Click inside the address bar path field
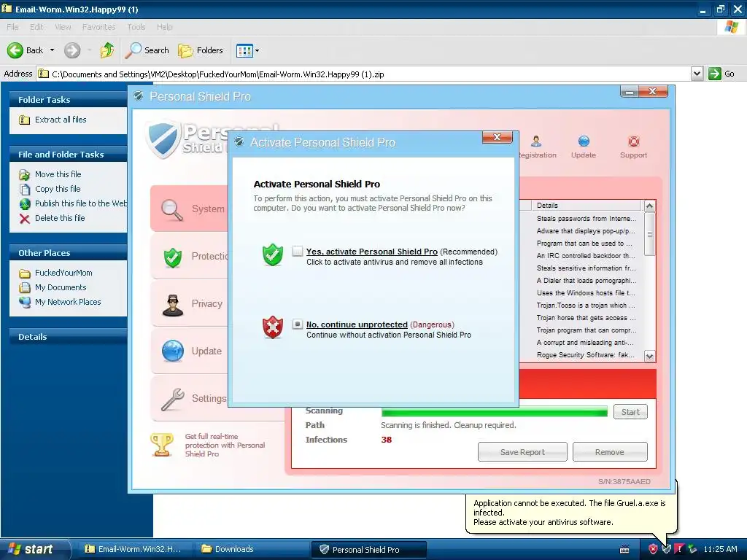This screenshot has height=560, width=747. (x=364, y=74)
